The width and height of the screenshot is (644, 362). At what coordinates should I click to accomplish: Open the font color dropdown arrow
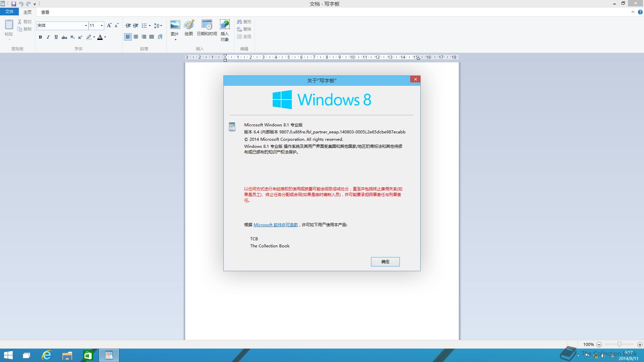point(105,37)
